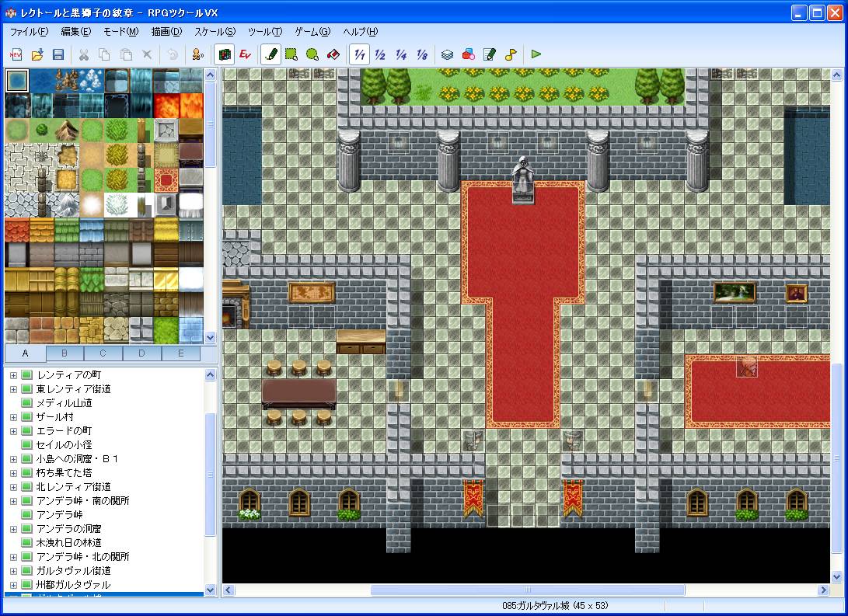Expand the 朽ち果てた塔 map node
This screenshot has height=616, width=848.
pos(13,473)
